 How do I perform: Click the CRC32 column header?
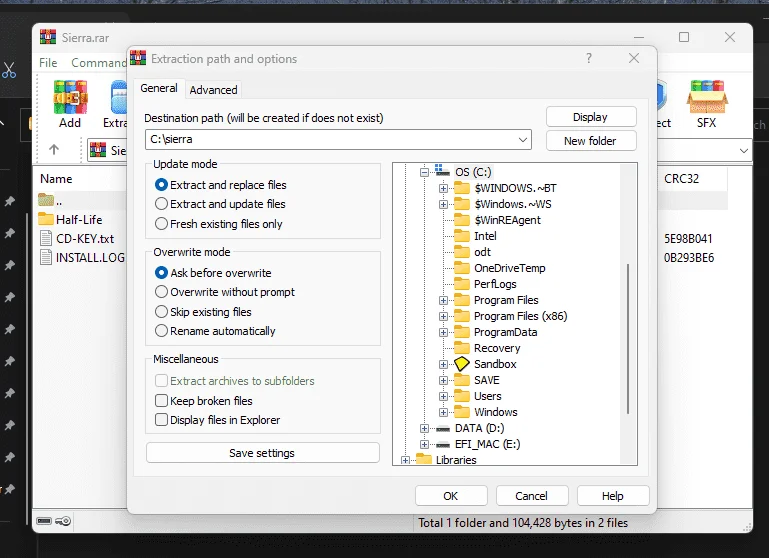pyautogui.click(x=681, y=179)
